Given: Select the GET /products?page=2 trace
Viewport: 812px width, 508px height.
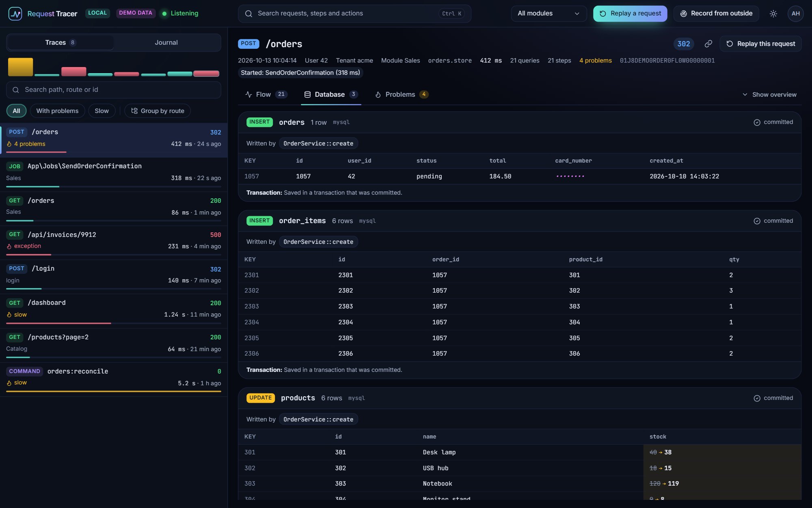Looking at the screenshot, I should (x=114, y=345).
